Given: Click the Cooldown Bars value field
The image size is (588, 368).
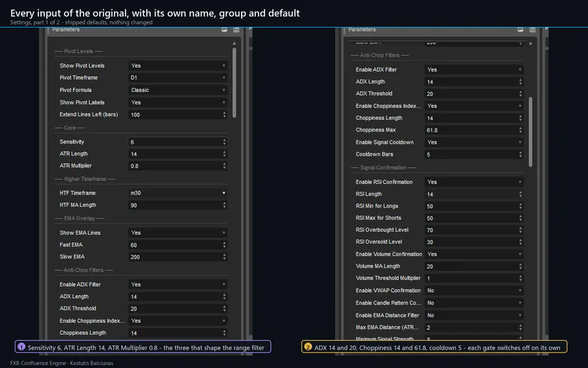Looking at the screenshot, I should coord(474,155).
